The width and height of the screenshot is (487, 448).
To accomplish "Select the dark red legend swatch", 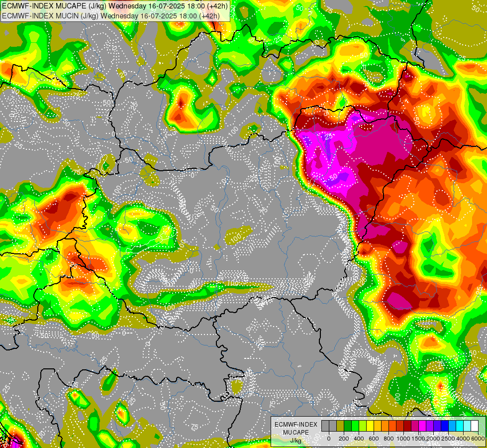I will point(407,426).
